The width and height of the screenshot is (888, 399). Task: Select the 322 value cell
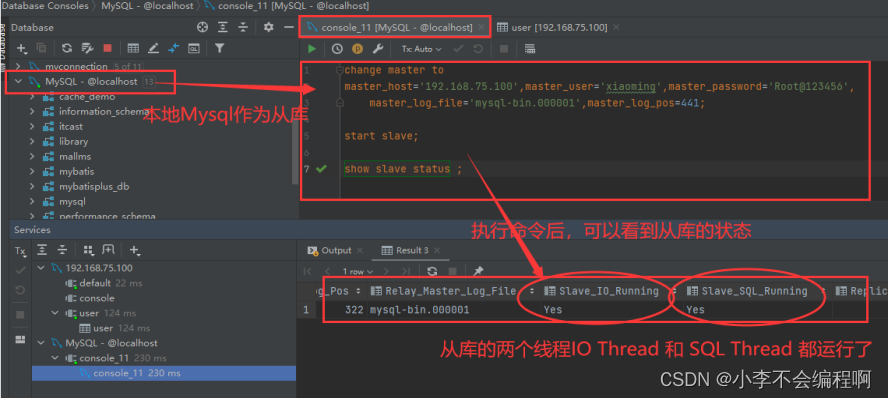pyautogui.click(x=354, y=310)
